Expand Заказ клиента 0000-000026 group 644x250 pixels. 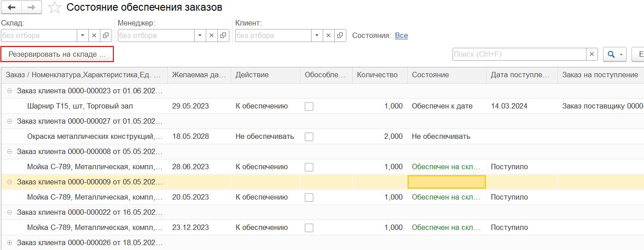(x=10, y=243)
